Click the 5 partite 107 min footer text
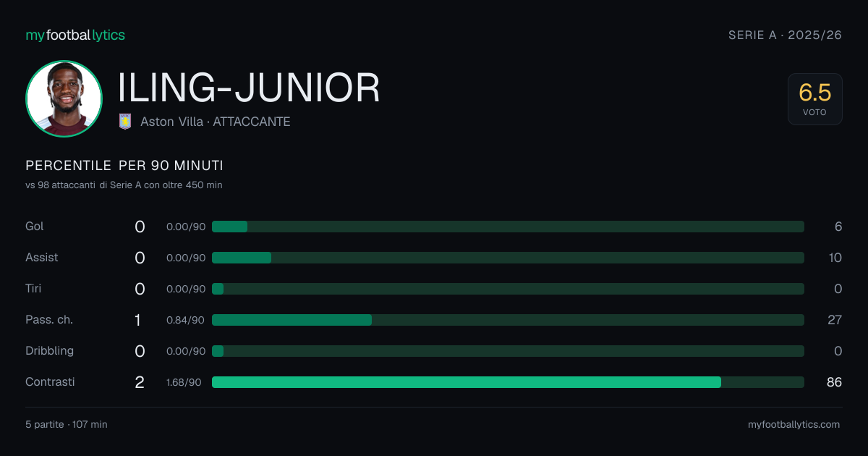This screenshot has height=456, width=868. pyautogui.click(x=67, y=424)
